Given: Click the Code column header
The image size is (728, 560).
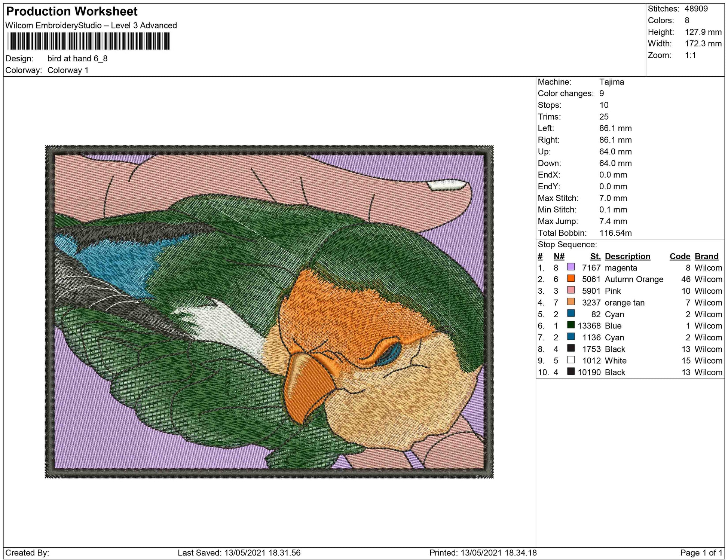Looking at the screenshot, I should [x=680, y=256].
